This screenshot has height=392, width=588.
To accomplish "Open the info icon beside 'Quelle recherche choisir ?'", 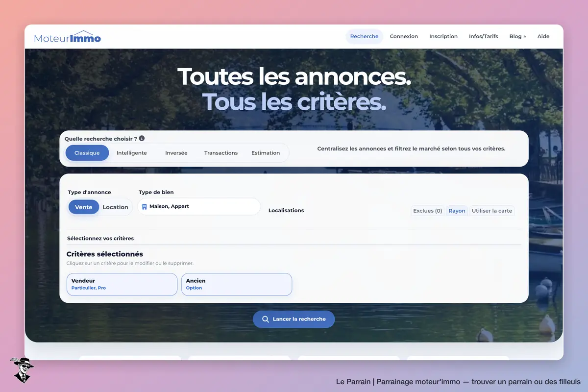I will coord(142,139).
